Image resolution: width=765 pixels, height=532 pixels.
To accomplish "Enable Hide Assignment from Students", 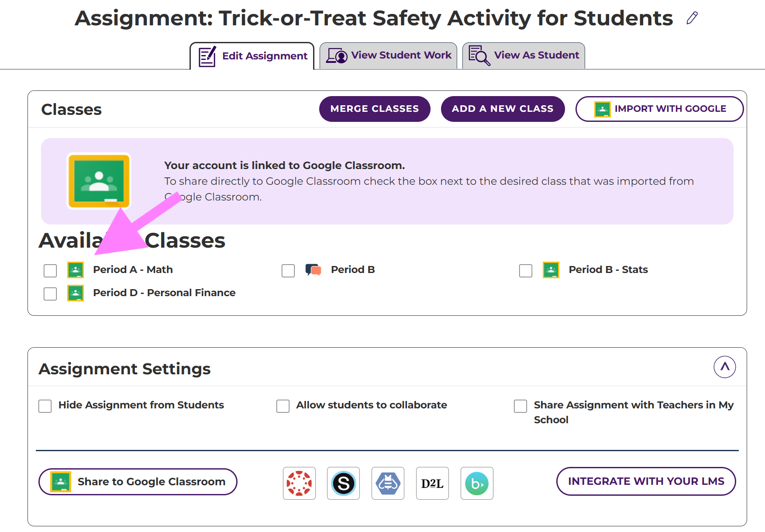I will point(45,406).
